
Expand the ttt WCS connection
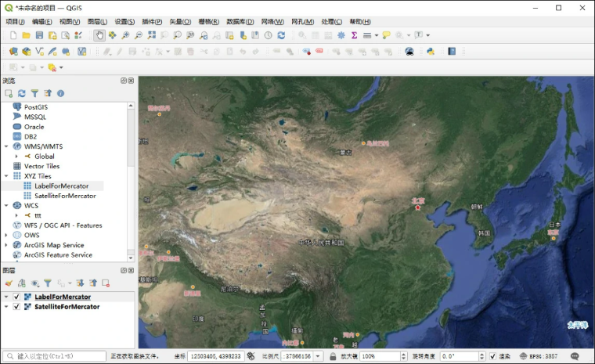[x=16, y=215]
